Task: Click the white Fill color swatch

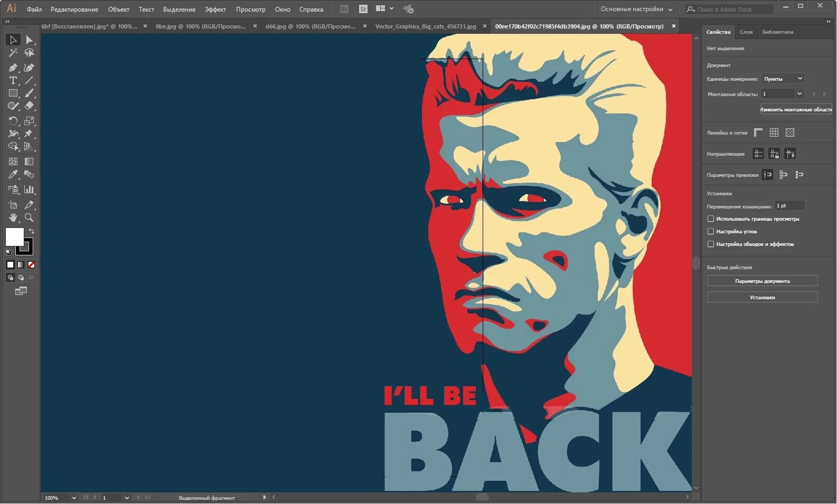Action: (14, 237)
